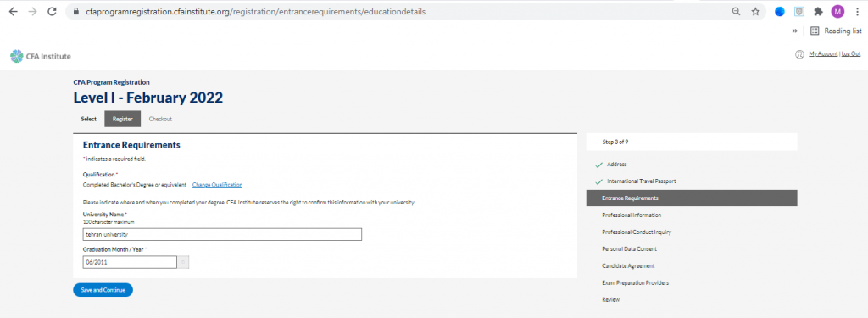Click the browser forward arrow
The width and height of the screenshot is (868, 318).
coord(32,12)
